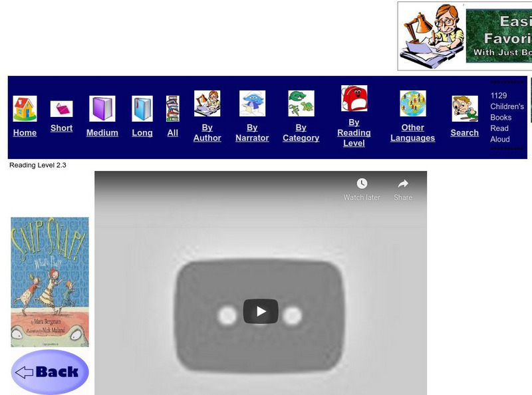Click the Share arrow icon

point(403,184)
